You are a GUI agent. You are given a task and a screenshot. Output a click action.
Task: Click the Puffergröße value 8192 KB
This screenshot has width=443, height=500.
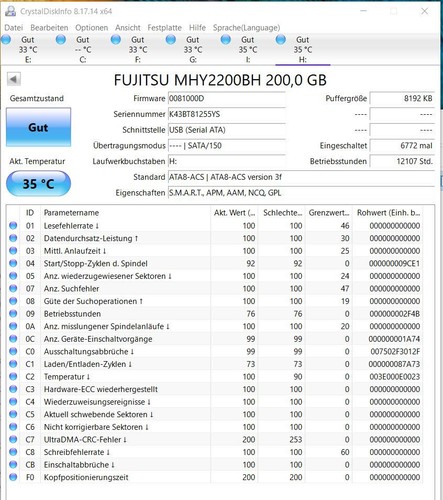click(x=402, y=99)
